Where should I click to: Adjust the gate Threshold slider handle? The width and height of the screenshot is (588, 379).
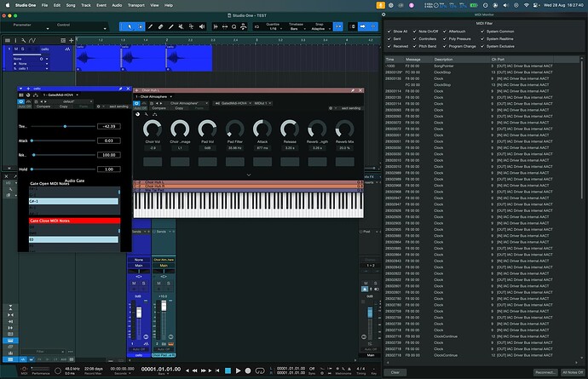[x=65, y=126]
